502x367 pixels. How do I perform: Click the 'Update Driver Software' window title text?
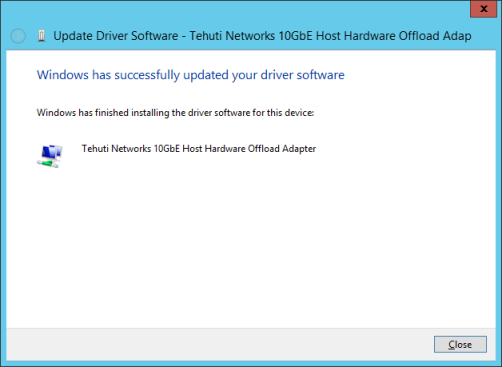tap(262, 36)
